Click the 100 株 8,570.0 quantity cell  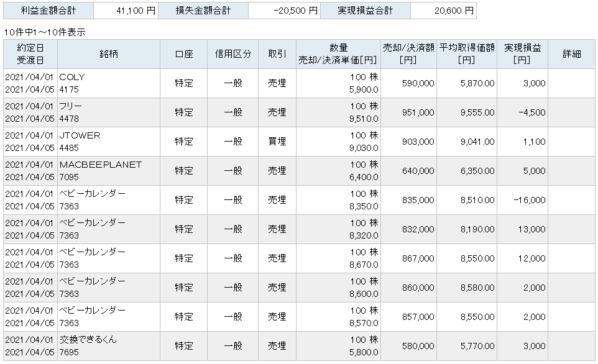tap(338, 317)
